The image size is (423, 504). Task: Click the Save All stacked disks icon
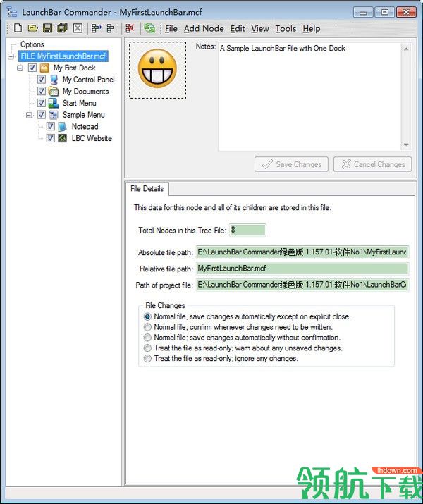[x=62, y=28]
